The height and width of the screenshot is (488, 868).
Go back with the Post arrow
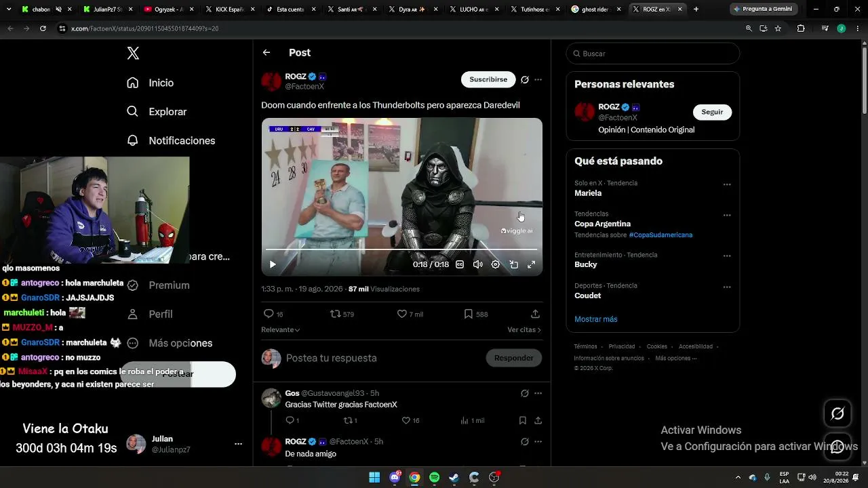click(x=267, y=53)
